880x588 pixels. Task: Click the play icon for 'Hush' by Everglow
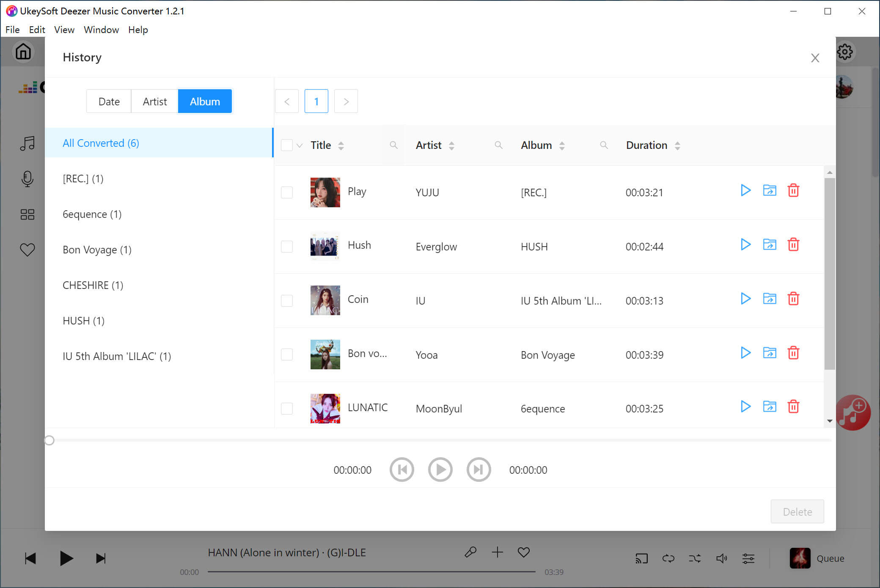pyautogui.click(x=745, y=245)
